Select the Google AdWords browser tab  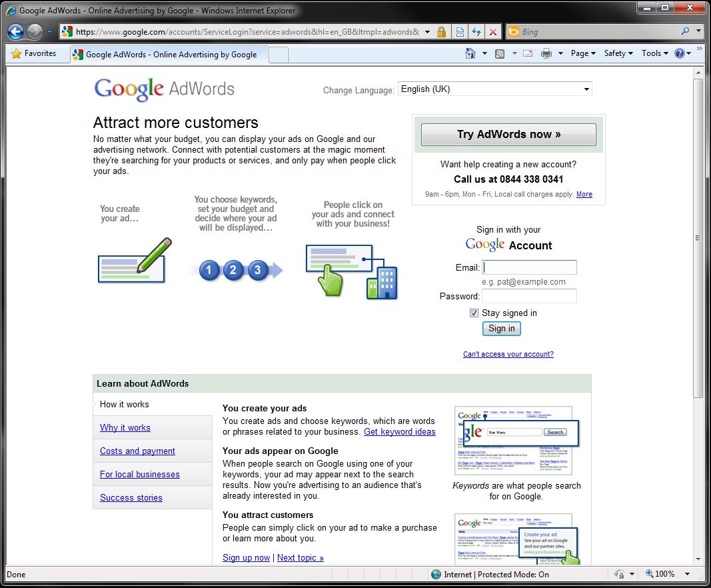click(x=169, y=55)
